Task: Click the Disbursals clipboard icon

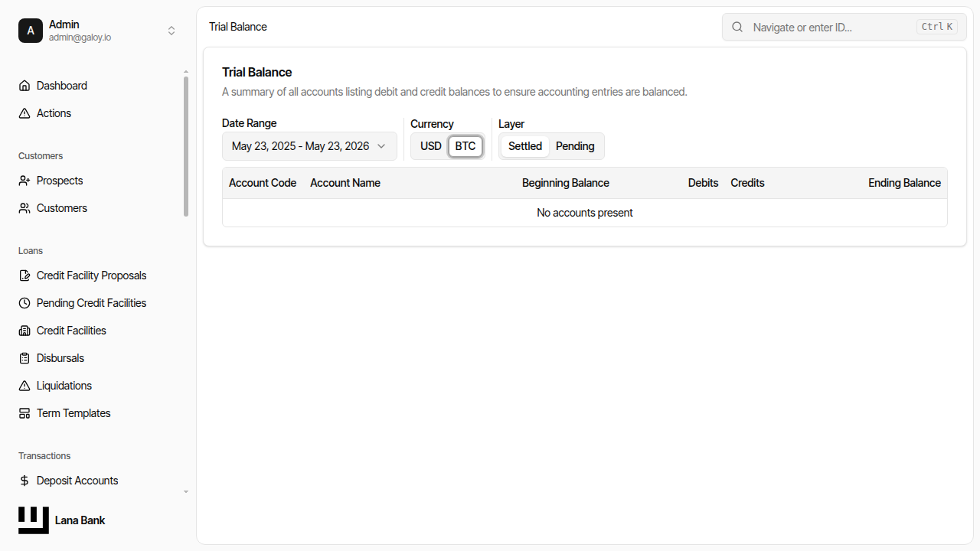Action: [24, 358]
